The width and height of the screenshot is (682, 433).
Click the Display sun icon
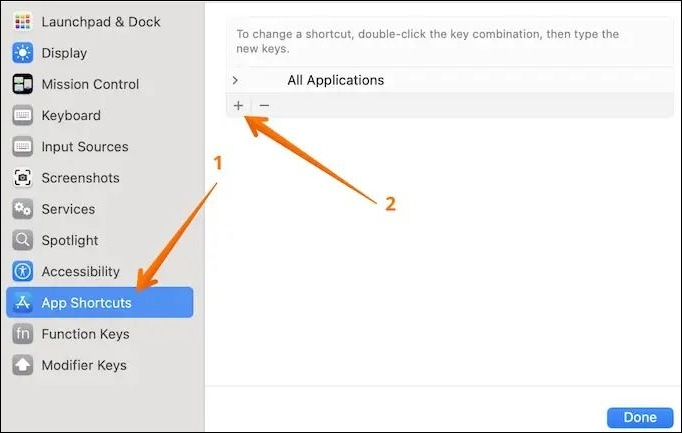pyautogui.click(x=23, y=53)
